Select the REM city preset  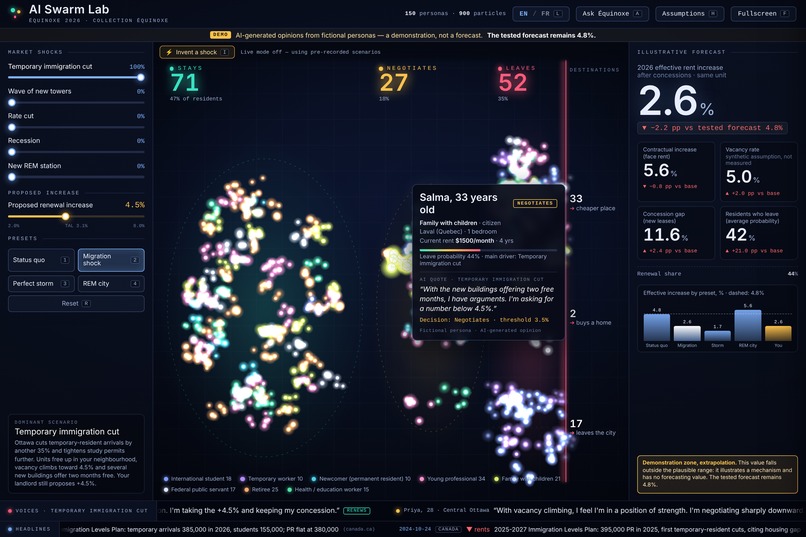point(111,284)
